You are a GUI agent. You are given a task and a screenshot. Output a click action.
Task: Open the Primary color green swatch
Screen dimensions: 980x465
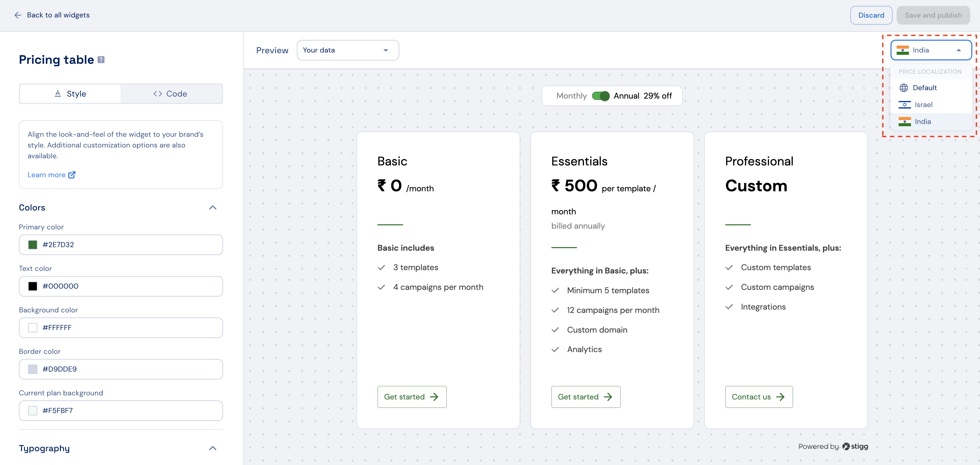tap(33, 245)
